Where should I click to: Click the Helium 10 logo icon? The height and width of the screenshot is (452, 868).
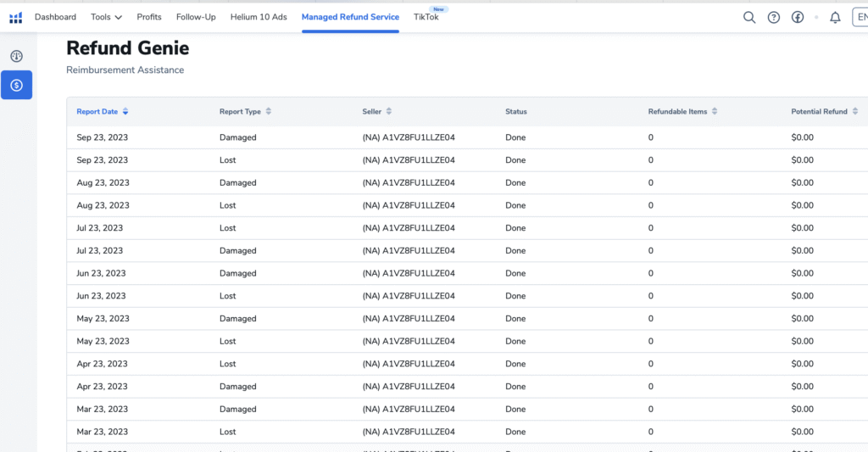[x=16, y=18]
